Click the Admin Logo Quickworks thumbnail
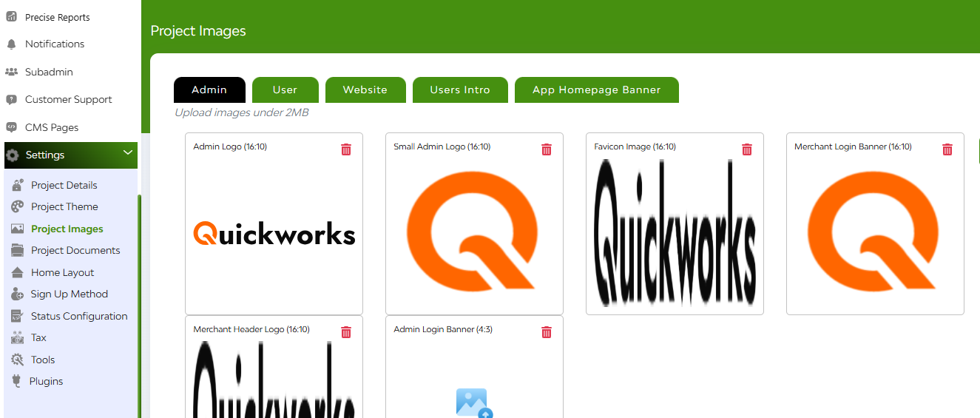The width and height of the screenshot is (980, 418). pyautogui.click(x=274, y=233)
